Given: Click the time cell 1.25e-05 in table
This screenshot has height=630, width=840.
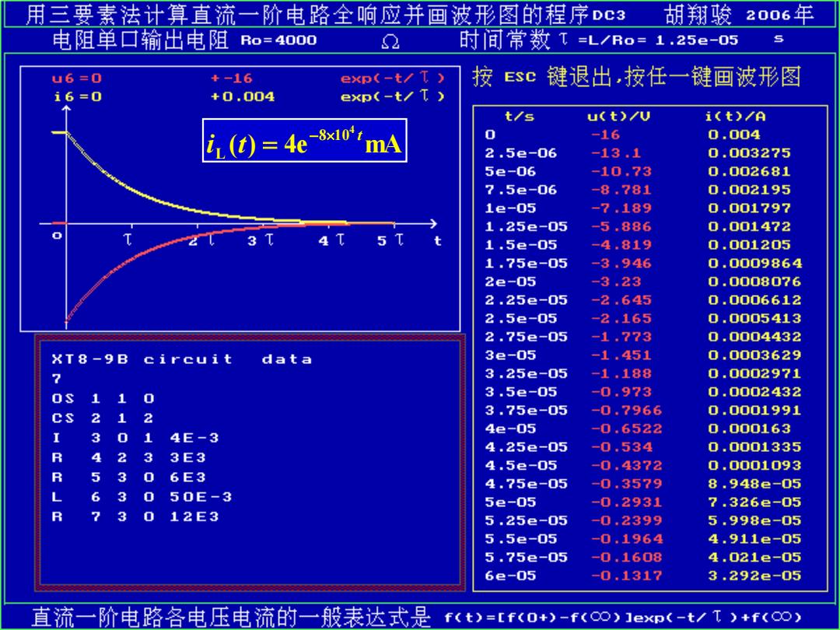Looking at the screenshot, I should click(526, 226).
